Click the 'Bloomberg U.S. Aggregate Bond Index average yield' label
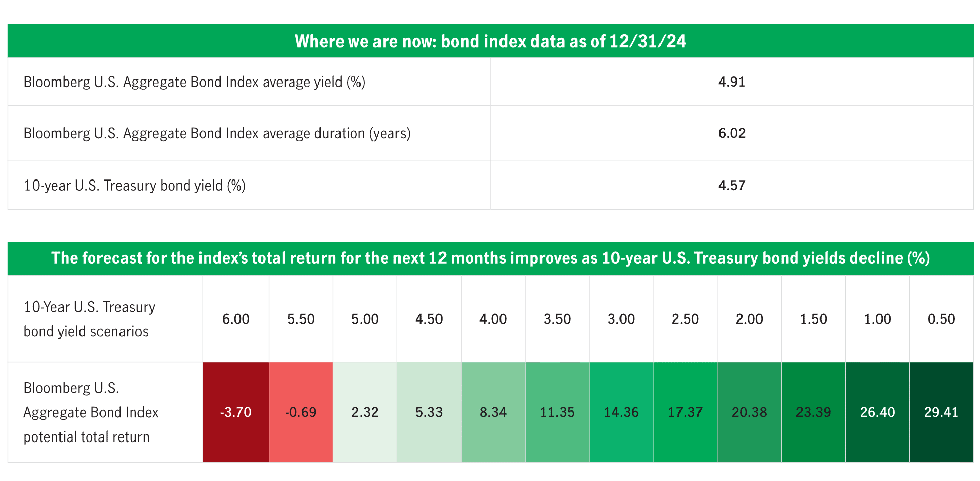Screen dimensions: 980x481 194,82
